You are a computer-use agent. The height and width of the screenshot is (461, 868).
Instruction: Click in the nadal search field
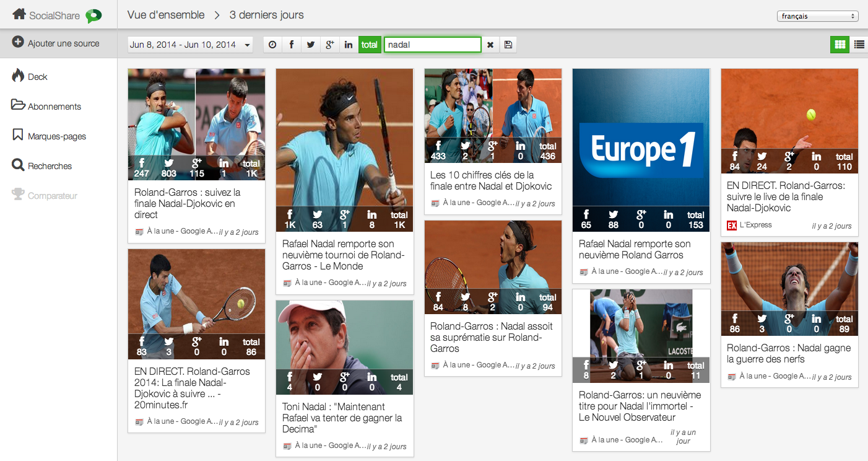point(433,45)
